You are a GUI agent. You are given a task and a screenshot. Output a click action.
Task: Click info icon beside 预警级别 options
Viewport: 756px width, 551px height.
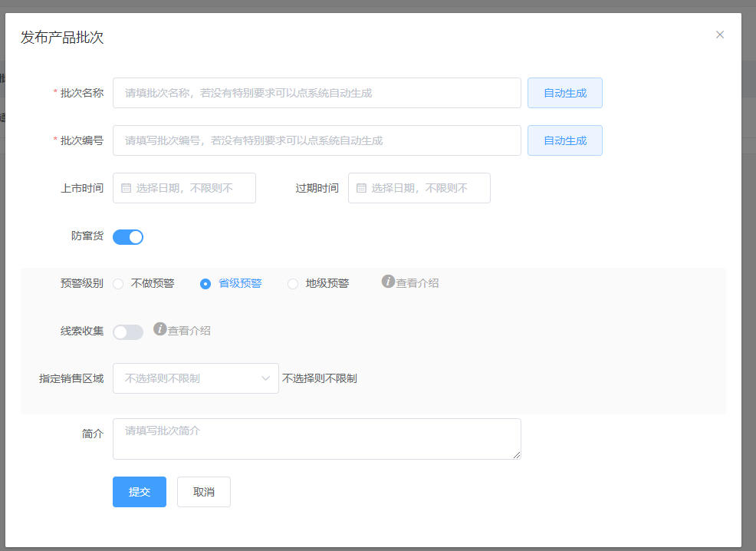(x=388, y=282)
